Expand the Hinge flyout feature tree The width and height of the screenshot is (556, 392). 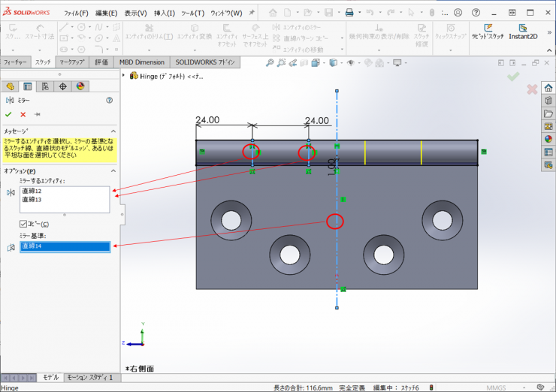pyautogui.click(x=124, y=75)
